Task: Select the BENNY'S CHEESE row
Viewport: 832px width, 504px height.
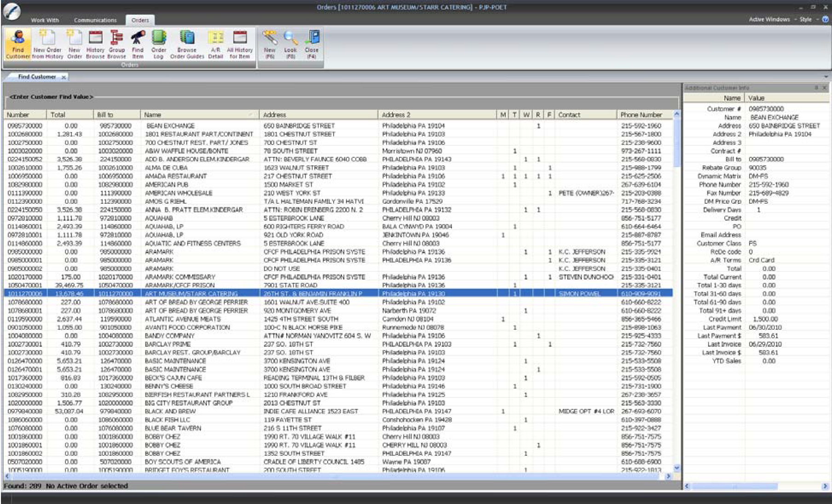Action: click(338, 386)
